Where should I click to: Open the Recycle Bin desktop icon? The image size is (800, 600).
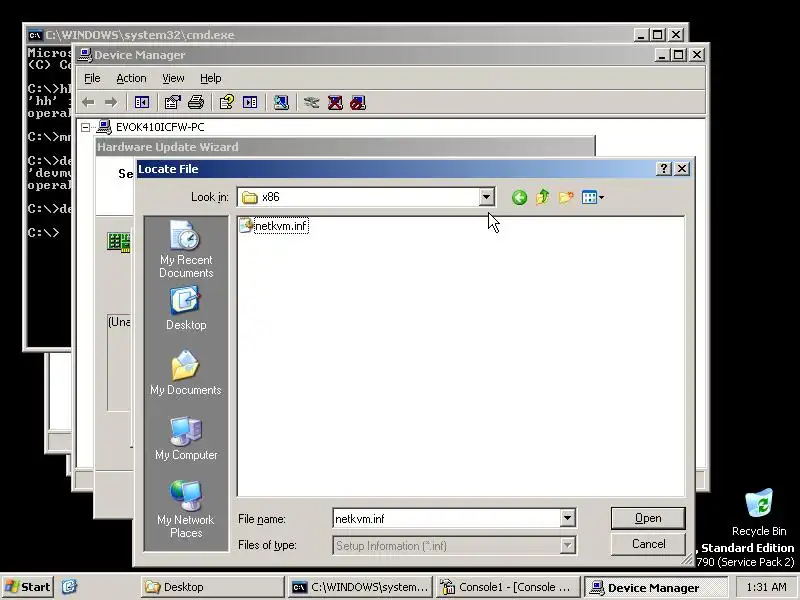coord(759,512)
